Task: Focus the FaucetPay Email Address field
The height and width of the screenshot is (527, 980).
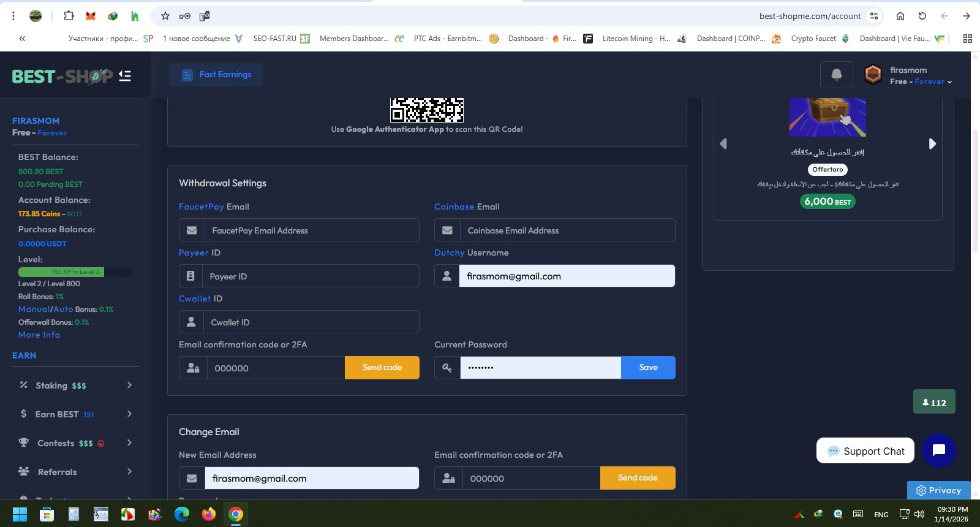Action: point(312,230)
